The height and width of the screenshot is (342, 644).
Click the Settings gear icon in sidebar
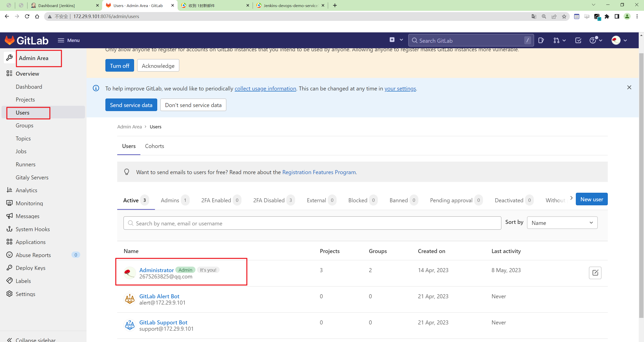10,294
